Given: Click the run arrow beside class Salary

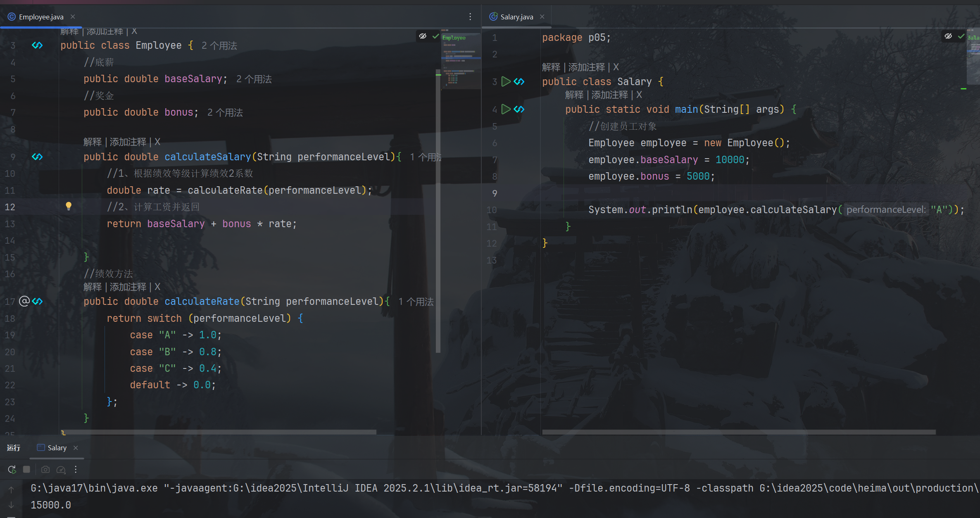Looking at the screenshot, I should pyautogui.click(x=506, y=82).
